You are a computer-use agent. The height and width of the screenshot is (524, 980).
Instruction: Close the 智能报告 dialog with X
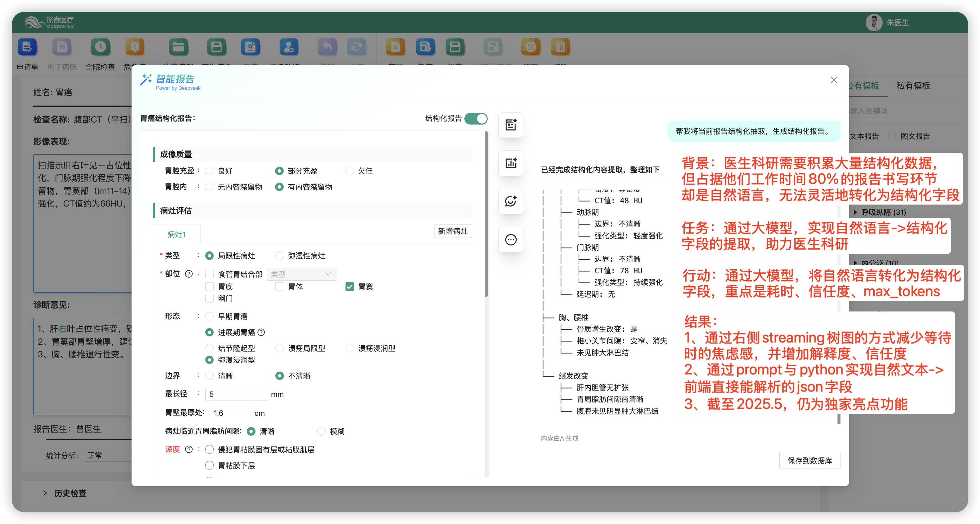click(x=834, y=80)
